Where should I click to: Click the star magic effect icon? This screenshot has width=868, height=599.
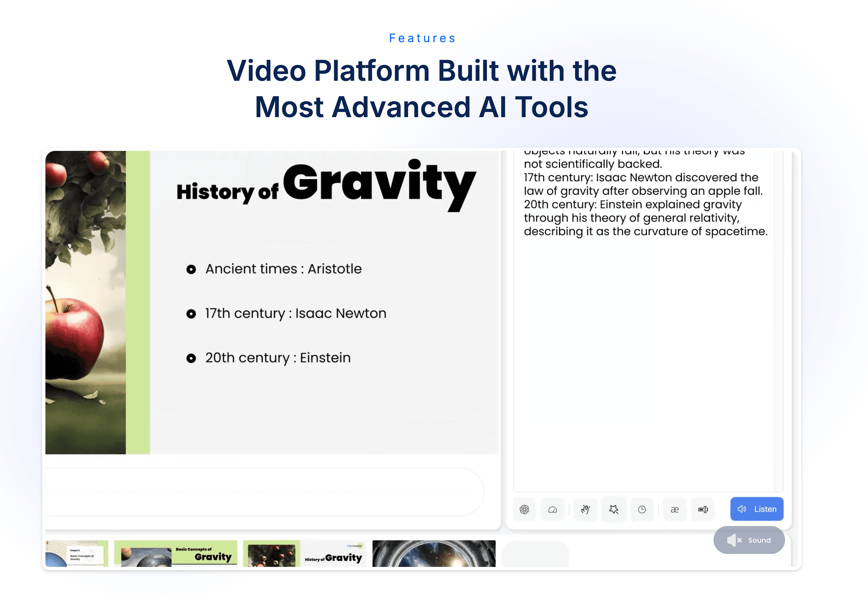pyautogui.click(x=614, y=509)
